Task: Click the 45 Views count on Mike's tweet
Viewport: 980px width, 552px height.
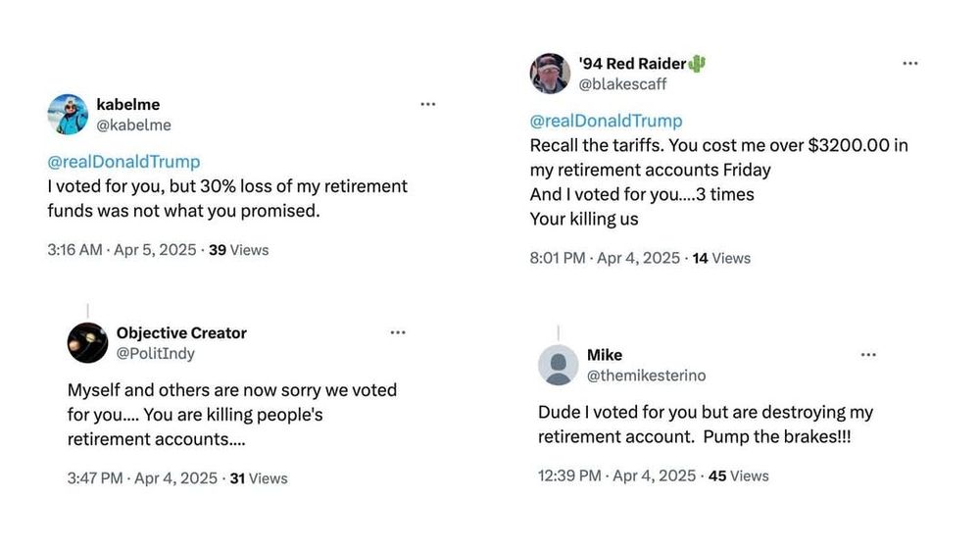Action: [x=738, y=476]
